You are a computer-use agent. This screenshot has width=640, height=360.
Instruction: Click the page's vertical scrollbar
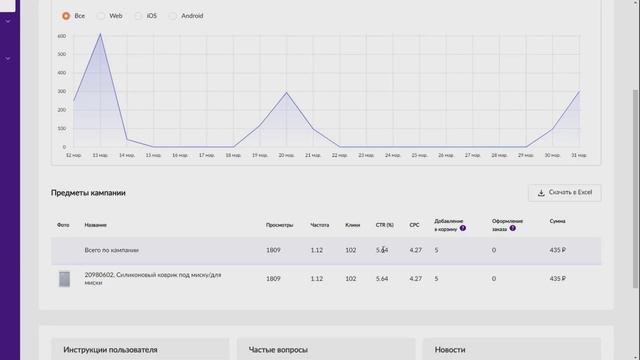[x=635, y=188]
